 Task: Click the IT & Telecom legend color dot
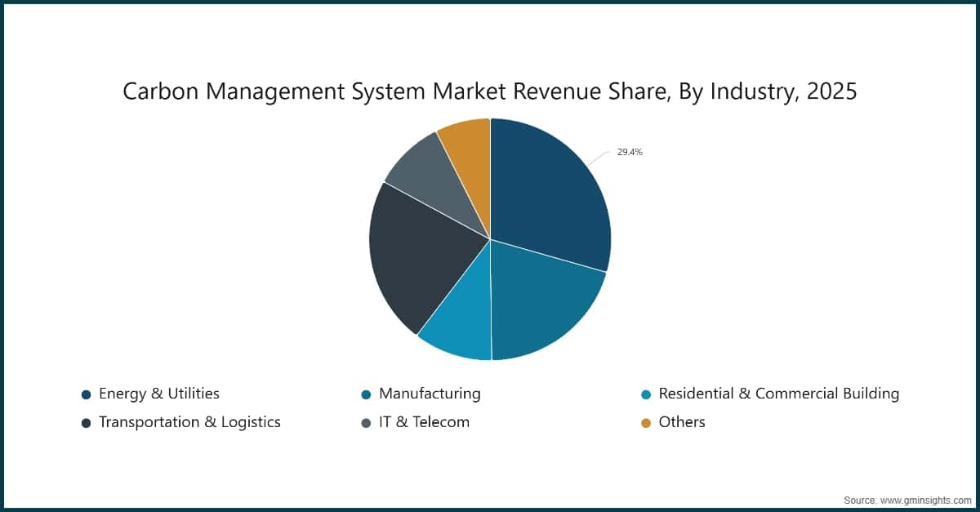pos(366,423)
